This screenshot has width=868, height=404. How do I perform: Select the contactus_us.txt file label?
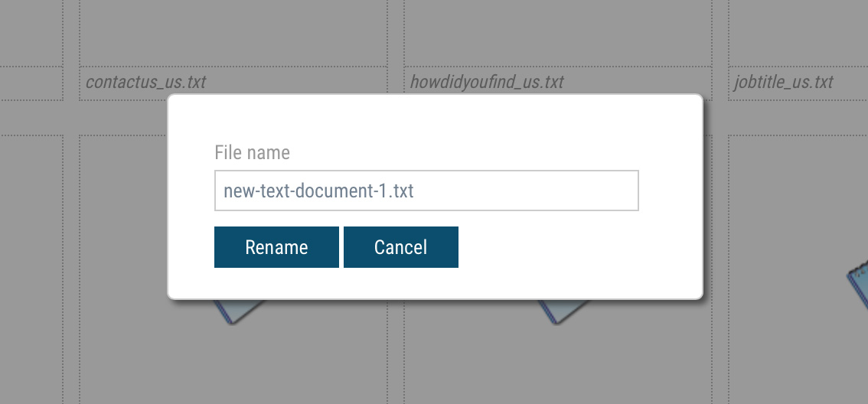[145, 82]
